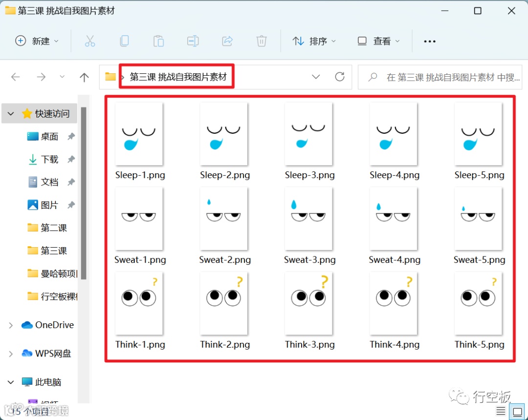Click the Delete trash can icon
528x420 pixels.
pyautogui.click(x=261, y=41)
